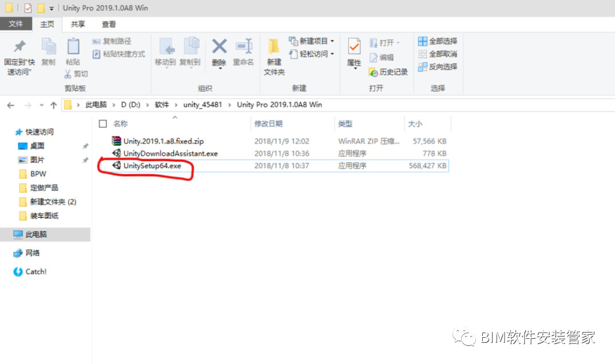
Task: Click the Paste clipboard icon
Action: tap(73, 47)
